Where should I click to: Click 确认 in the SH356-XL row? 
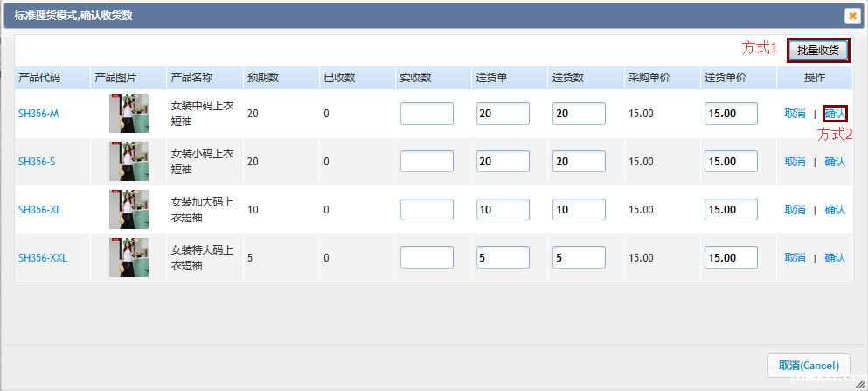pyautogui.click(x=835, y=210)
